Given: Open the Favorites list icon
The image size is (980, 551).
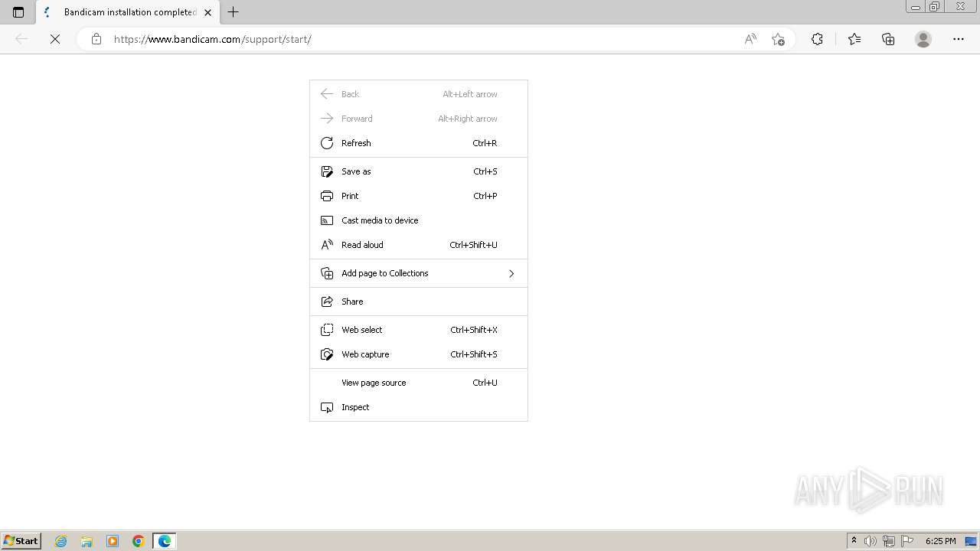Looking at the screenshot, I should tap(854, 39).
